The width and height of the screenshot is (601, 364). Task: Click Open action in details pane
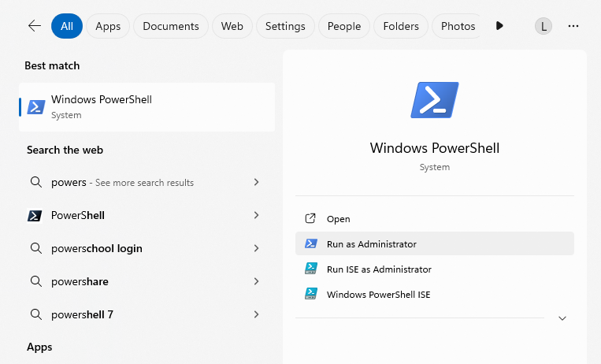coord(435,218)
